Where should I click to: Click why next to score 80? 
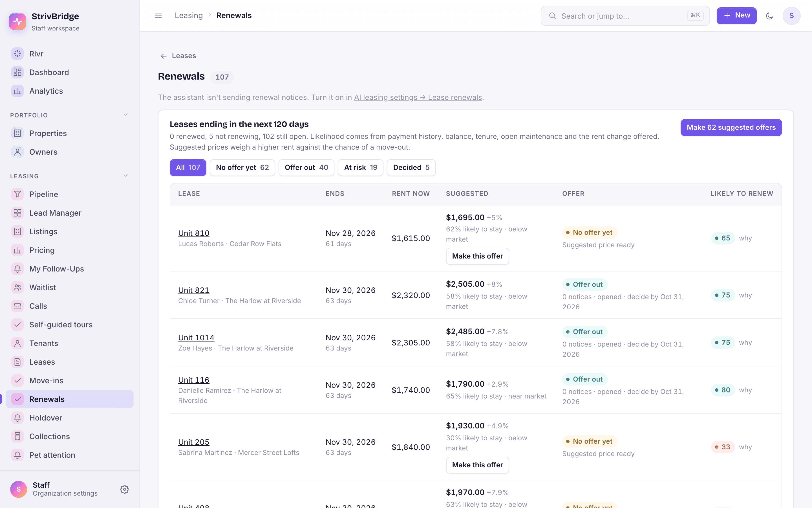pyautogui.click(x=745, y=390)
